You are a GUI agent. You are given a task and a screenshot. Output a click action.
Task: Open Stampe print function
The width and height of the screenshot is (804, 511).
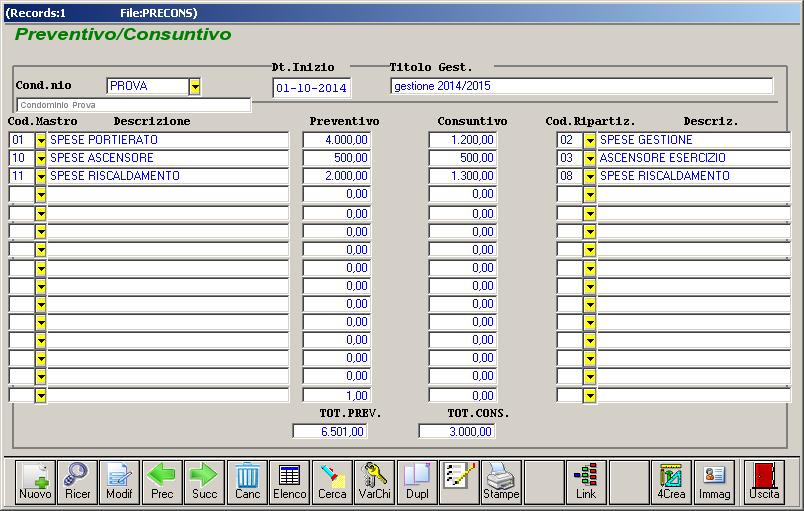click(x=502, y=482)
